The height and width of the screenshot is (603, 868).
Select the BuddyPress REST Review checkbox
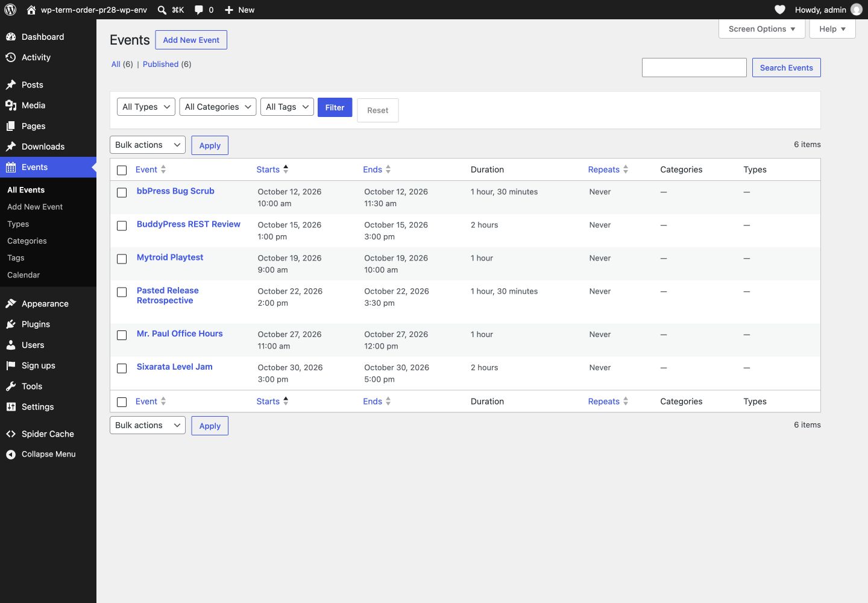coord(122,226)
